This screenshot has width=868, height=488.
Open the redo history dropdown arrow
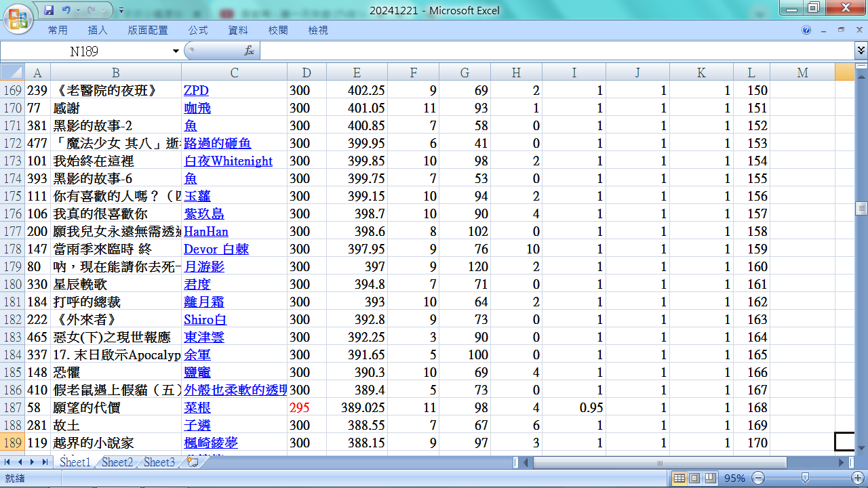[104, 10]
